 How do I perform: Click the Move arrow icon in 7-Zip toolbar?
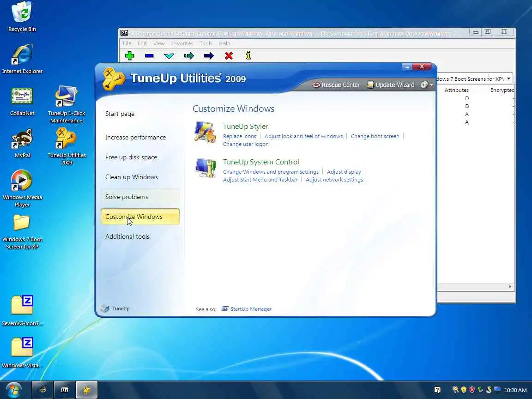tap(209, 55)
